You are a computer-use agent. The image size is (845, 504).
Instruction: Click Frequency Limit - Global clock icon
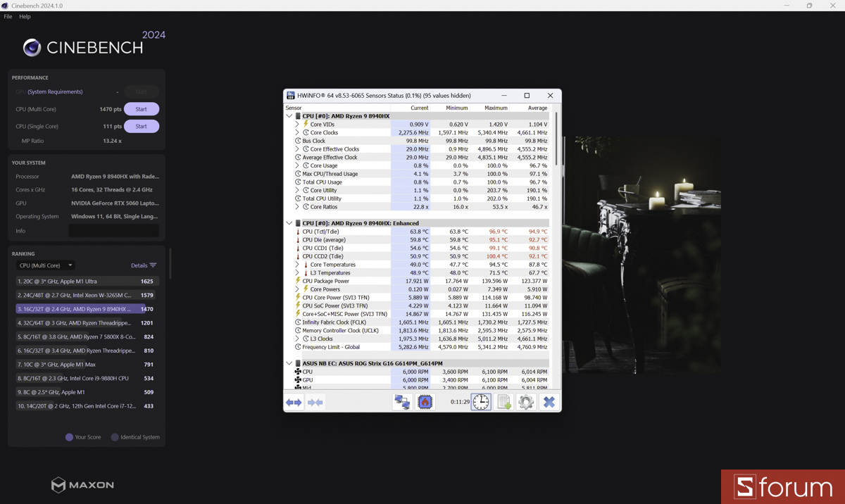coord(298,347)
